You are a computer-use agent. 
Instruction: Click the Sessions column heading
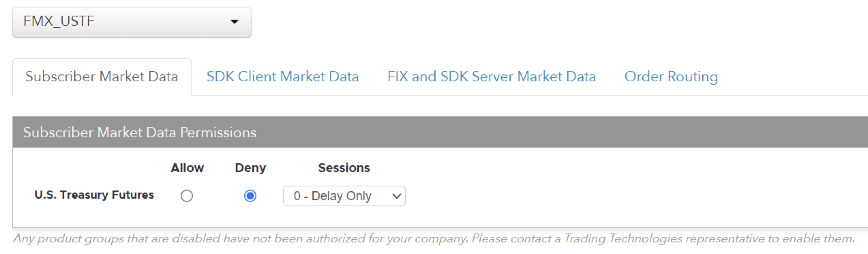pos(344,168)
